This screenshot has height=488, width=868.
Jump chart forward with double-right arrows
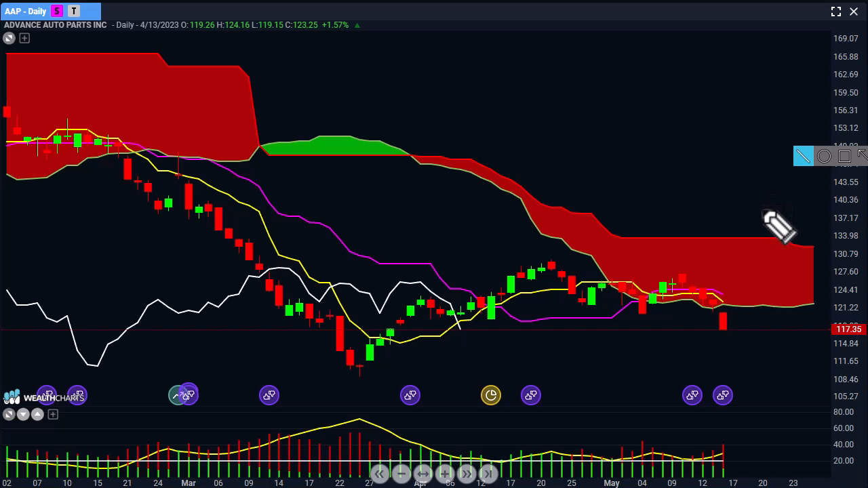pos(467,474)
